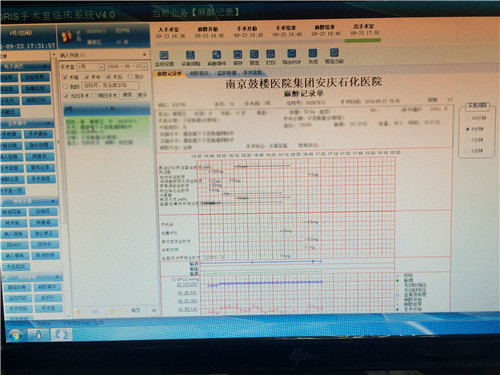500x375 pixels.
Task: Click the 保存 save toolbar icon
Action: tap(237, 55)
